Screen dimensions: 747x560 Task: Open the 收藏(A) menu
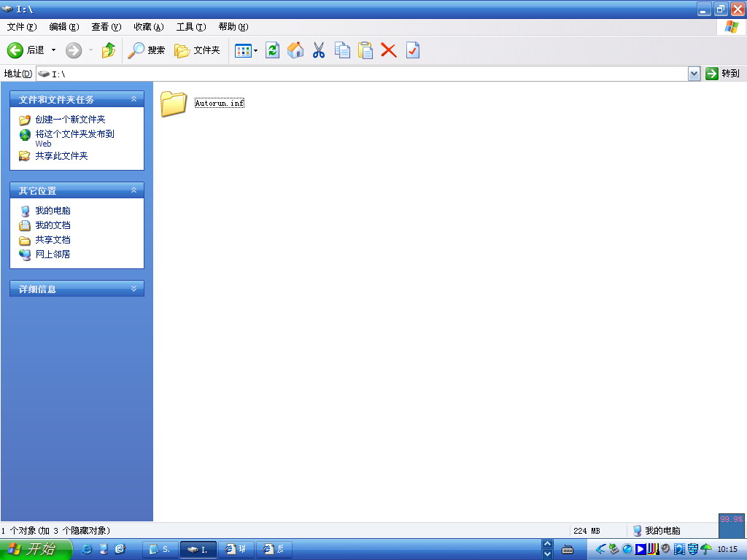(149, 27)
